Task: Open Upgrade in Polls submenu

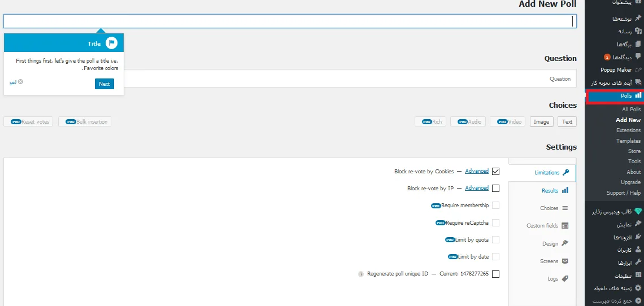Action: click(x=631, y=182)
